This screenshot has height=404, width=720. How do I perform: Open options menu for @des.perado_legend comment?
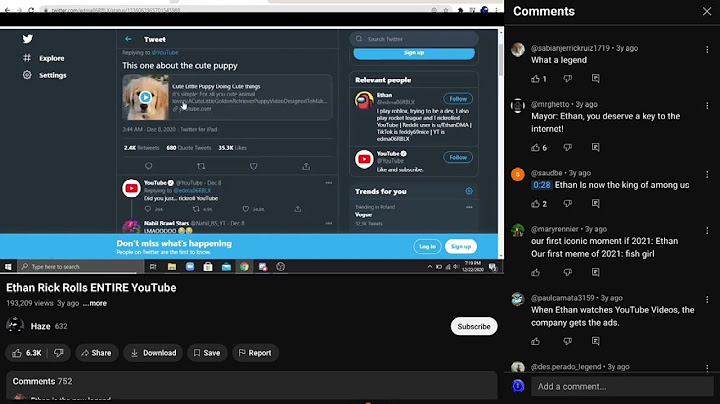tap(707, 368)
